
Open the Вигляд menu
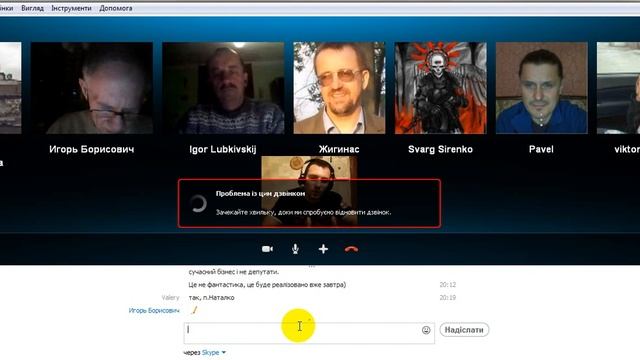(32, 8)
